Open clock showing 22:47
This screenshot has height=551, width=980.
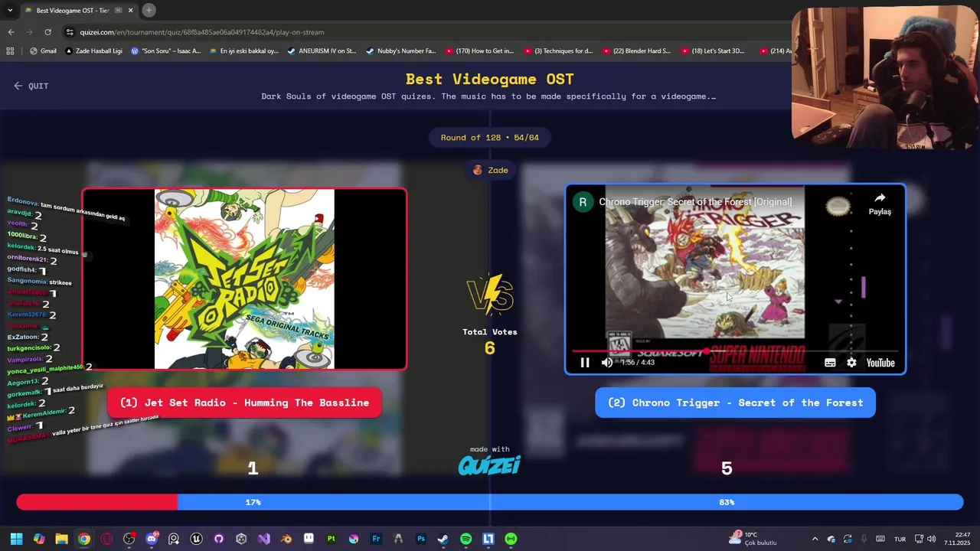click(957, 539)
